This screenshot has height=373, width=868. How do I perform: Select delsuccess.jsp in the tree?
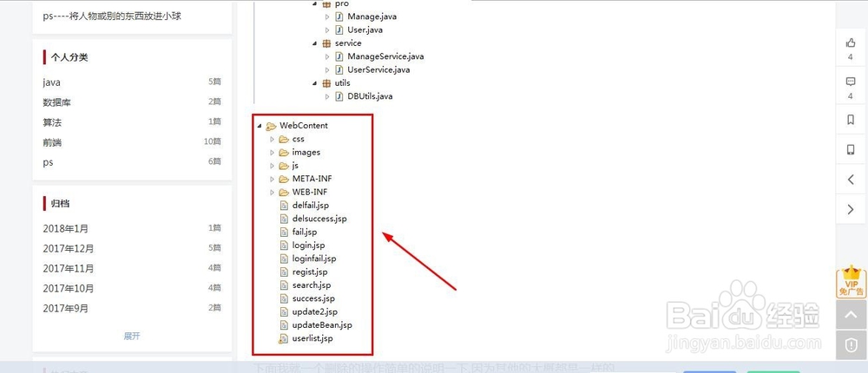[319, 219]
